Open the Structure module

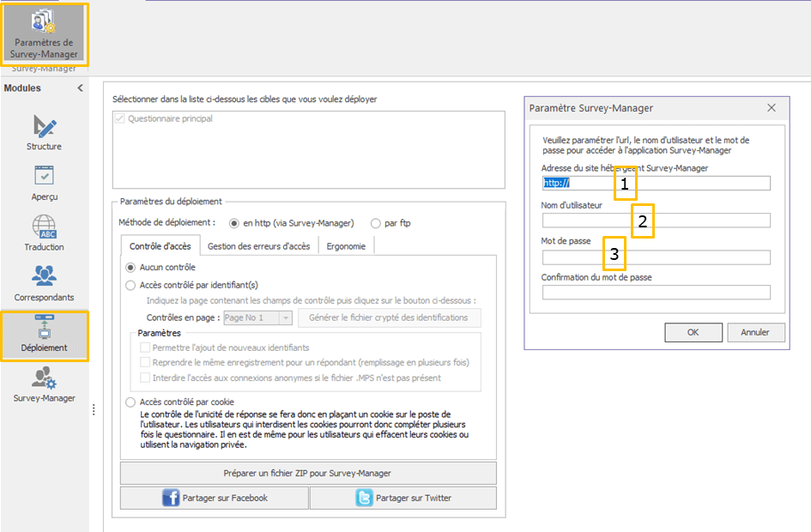pyautogui.click(x=44, y=133)
